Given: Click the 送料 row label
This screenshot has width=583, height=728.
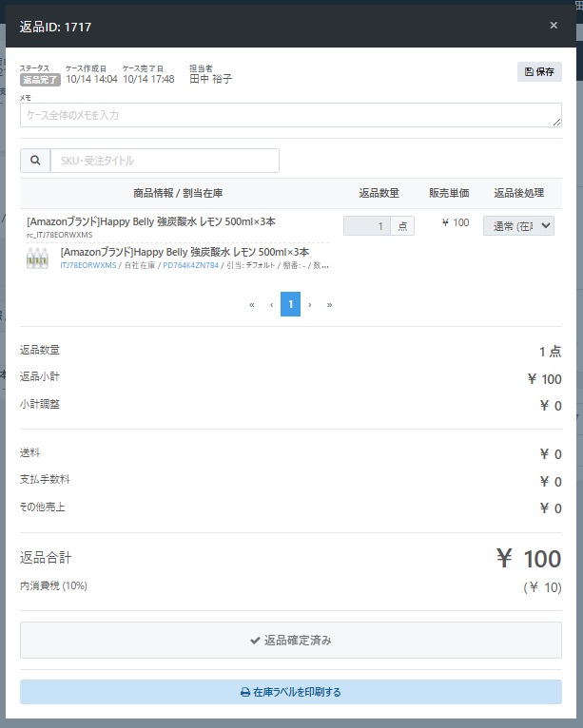Looking at the screenshot, I should pos(29,452).
